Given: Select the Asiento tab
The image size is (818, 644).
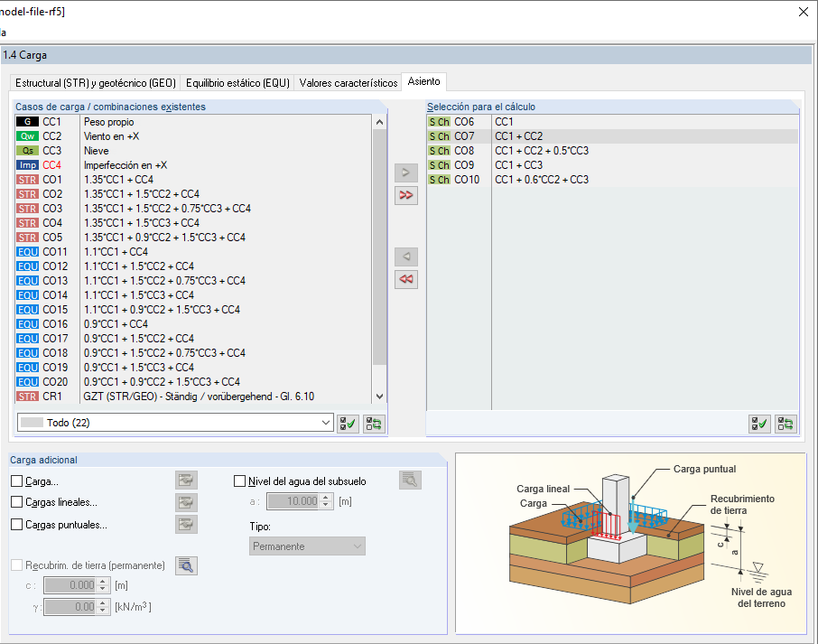Looking at the screenshot, I should [423, 82].
